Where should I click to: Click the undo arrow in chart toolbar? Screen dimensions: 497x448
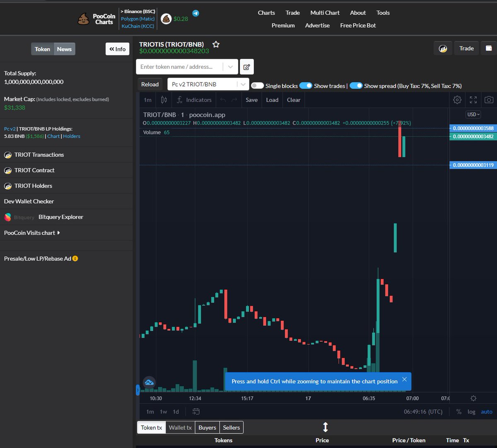pyautogui.click(x=223, y=100)
